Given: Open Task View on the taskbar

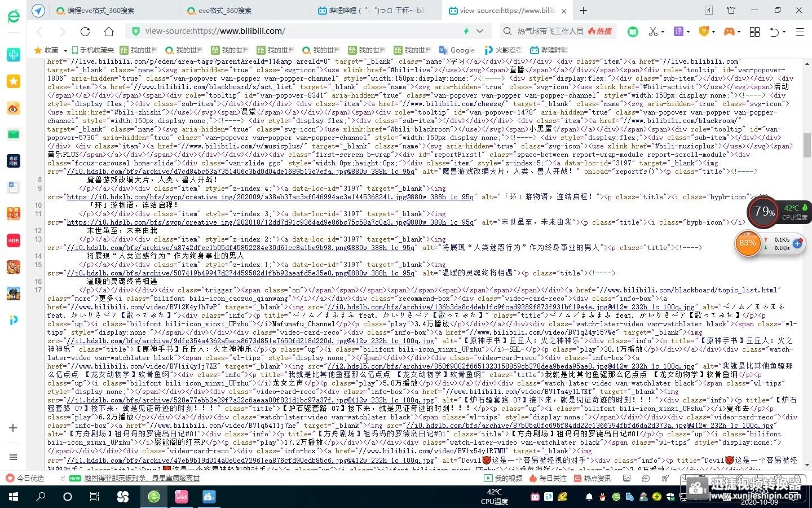Looking at the screenshot, I should pos(95,497).
